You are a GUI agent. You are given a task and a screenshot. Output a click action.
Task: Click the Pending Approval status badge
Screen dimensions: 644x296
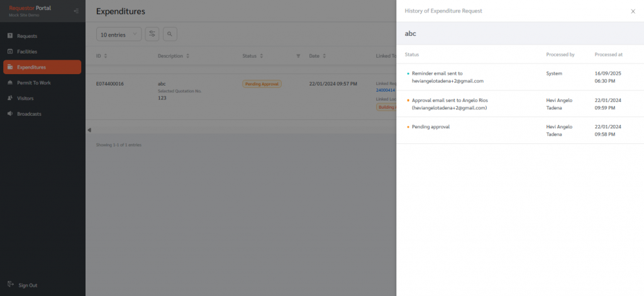(x=262, y=84)
